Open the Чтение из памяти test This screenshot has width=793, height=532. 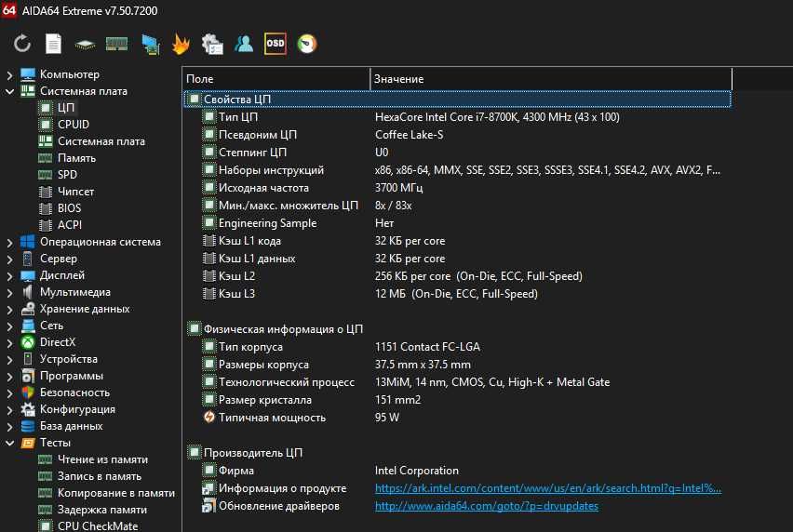(x=102, y=459)
